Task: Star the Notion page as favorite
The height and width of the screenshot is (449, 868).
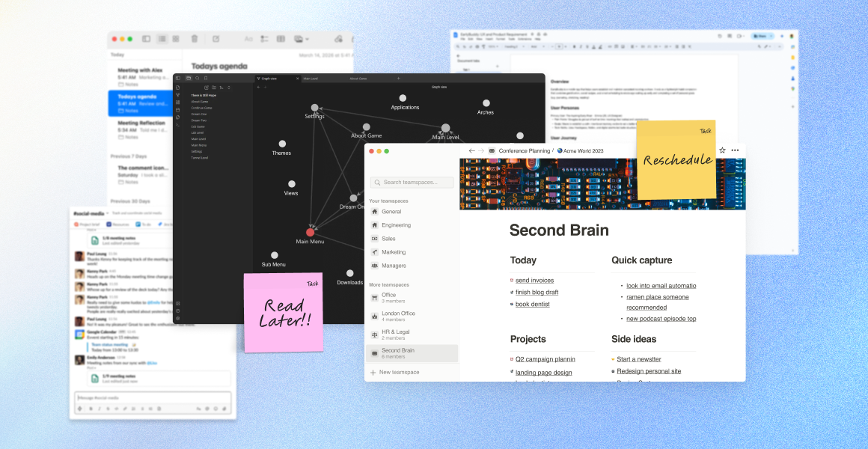Action: [722, 150]
